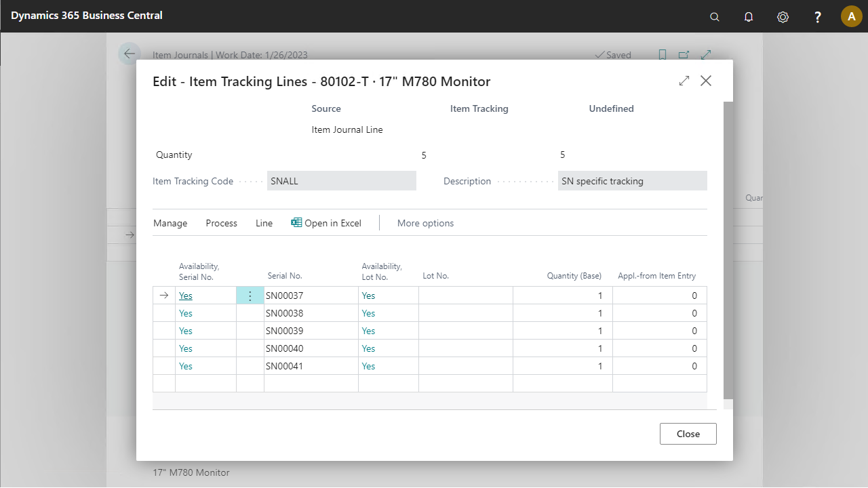Image resolution: width=868 pixels, height=488 pixels.
Task: Click the Serial No. column header
Action: (x=284, y=276)
